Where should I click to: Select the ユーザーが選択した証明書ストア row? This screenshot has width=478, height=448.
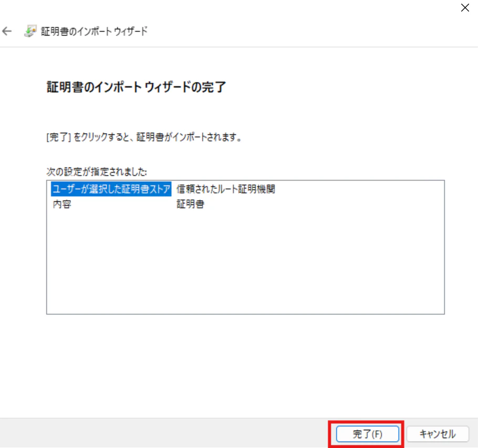pyautogui.click(x=111, y=189)
